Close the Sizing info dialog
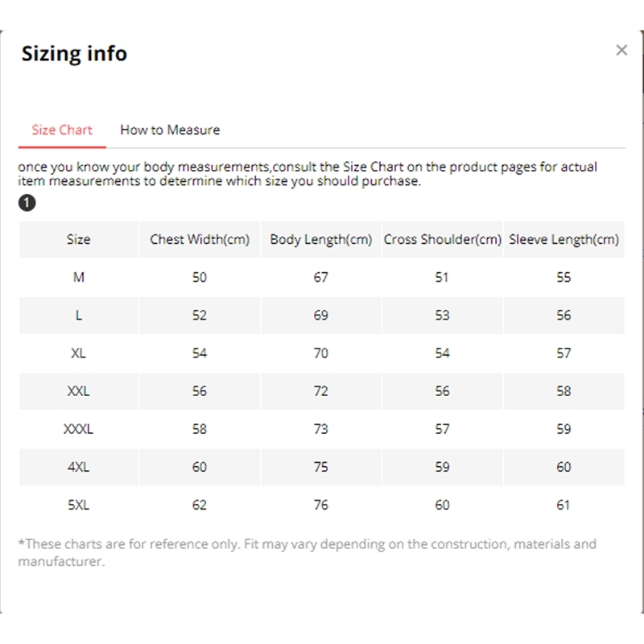This screenshot has height=644, width=644. [x=621, y=51]
